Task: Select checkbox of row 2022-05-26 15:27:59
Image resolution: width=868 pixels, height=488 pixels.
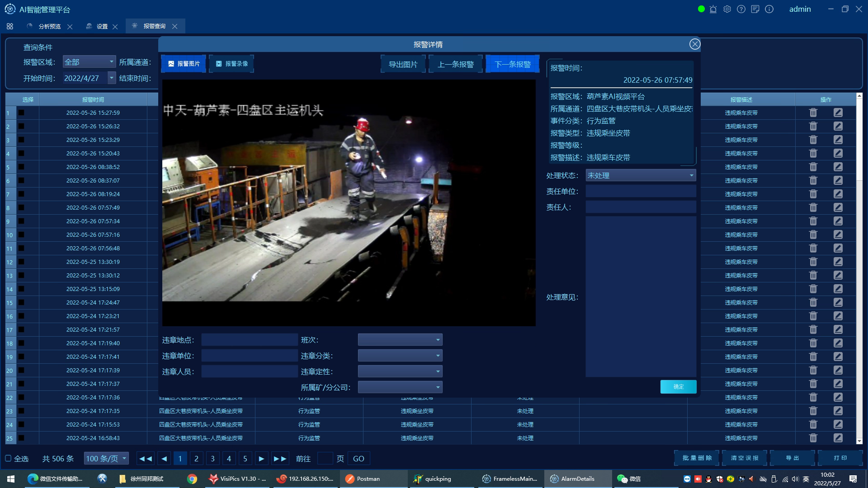Action: (x=21, y=113)
